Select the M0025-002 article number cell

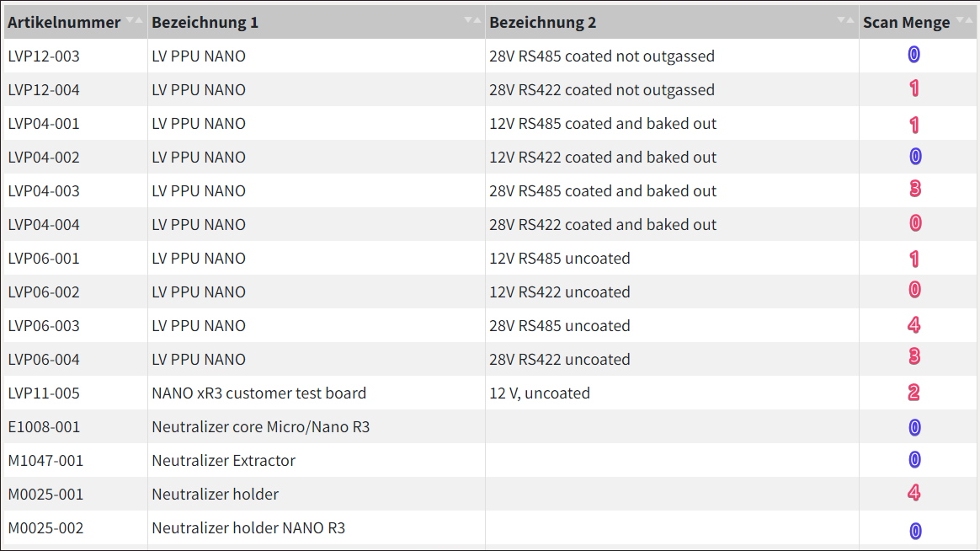click(x=45, y=528)
